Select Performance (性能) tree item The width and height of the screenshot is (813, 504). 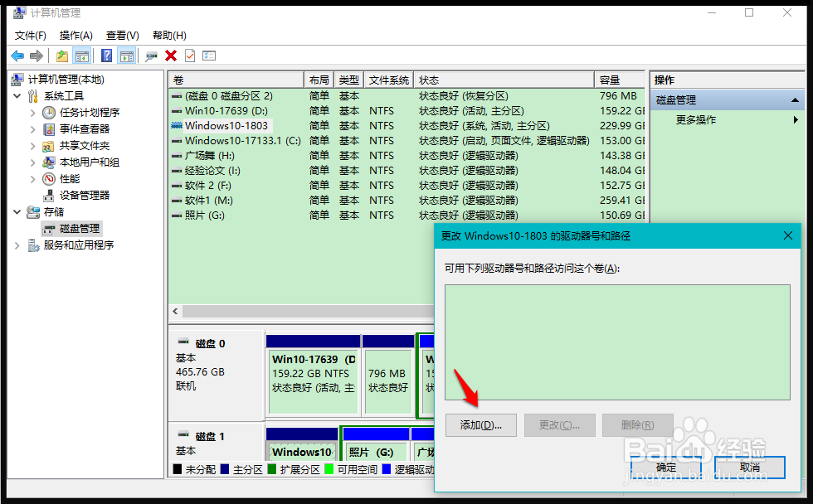coord(70,179)
